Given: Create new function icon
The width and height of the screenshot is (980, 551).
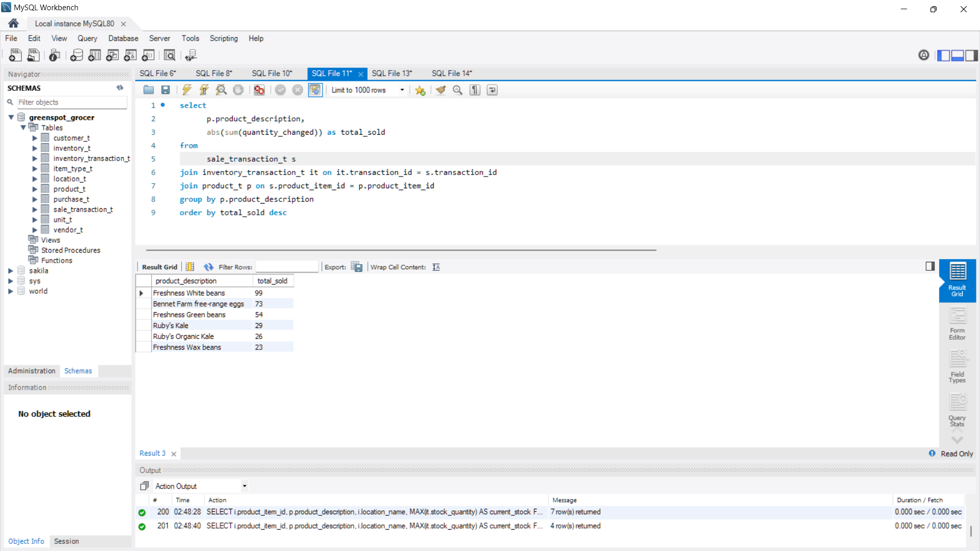Looking at the screenshot, I should pos(148,55).
